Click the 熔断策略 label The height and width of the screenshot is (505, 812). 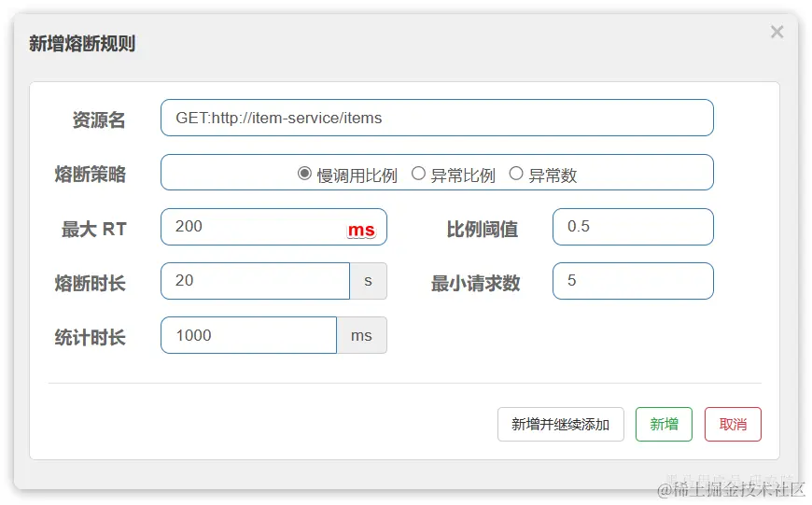[91, 174]
